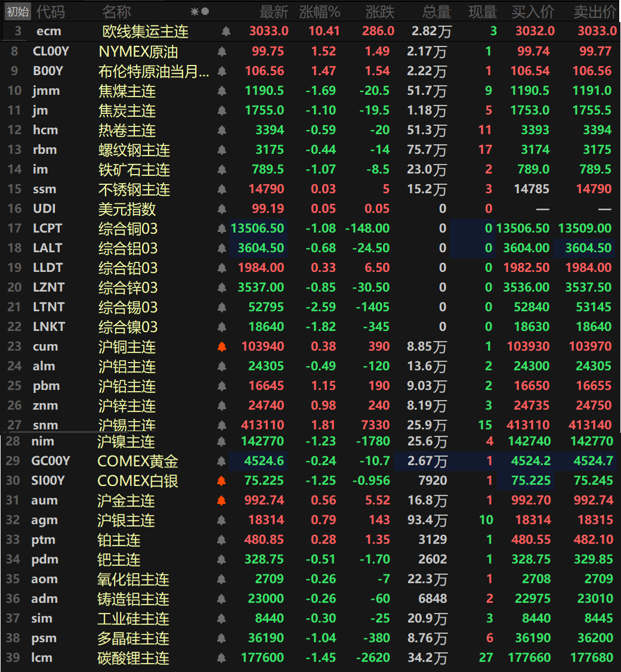Click the 综合镍03 name
The width and height of the screenshot is (621, 672).
[128, 327]
